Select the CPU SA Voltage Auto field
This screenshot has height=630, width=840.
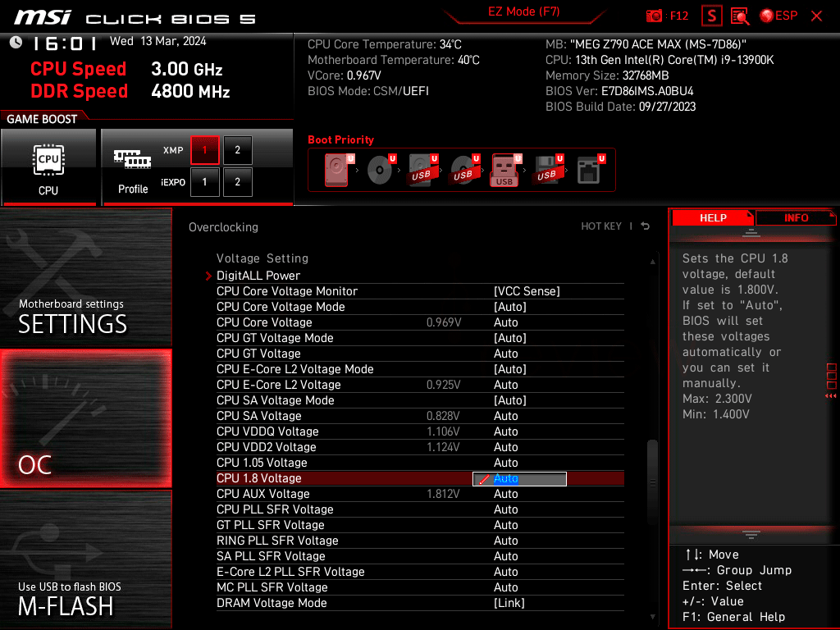click(x=505, y=416)
